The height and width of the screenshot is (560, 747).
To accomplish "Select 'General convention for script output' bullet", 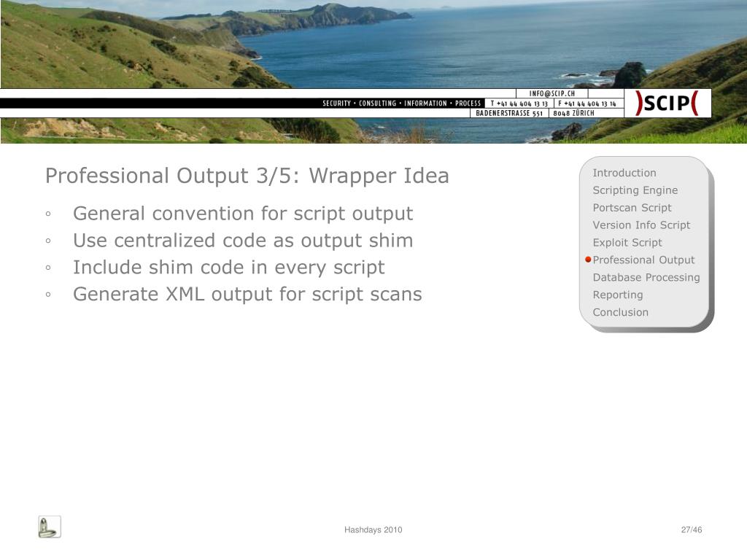I will (x=243, y=214).
